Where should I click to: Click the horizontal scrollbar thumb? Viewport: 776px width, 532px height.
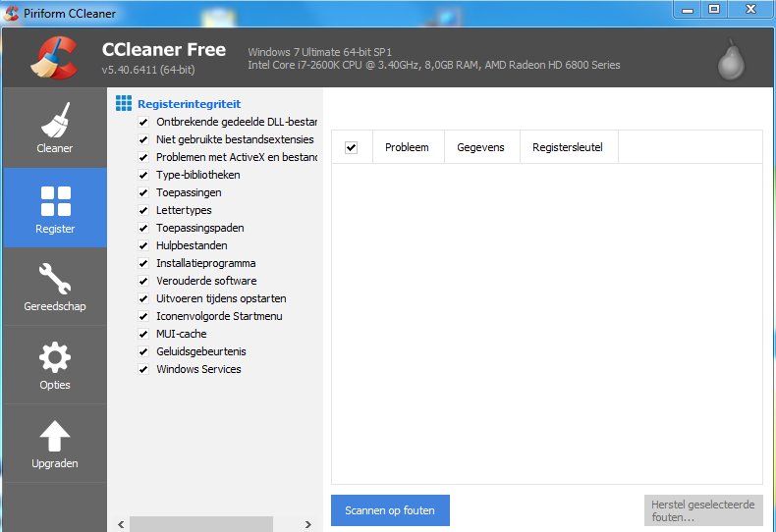pos(201,524)
